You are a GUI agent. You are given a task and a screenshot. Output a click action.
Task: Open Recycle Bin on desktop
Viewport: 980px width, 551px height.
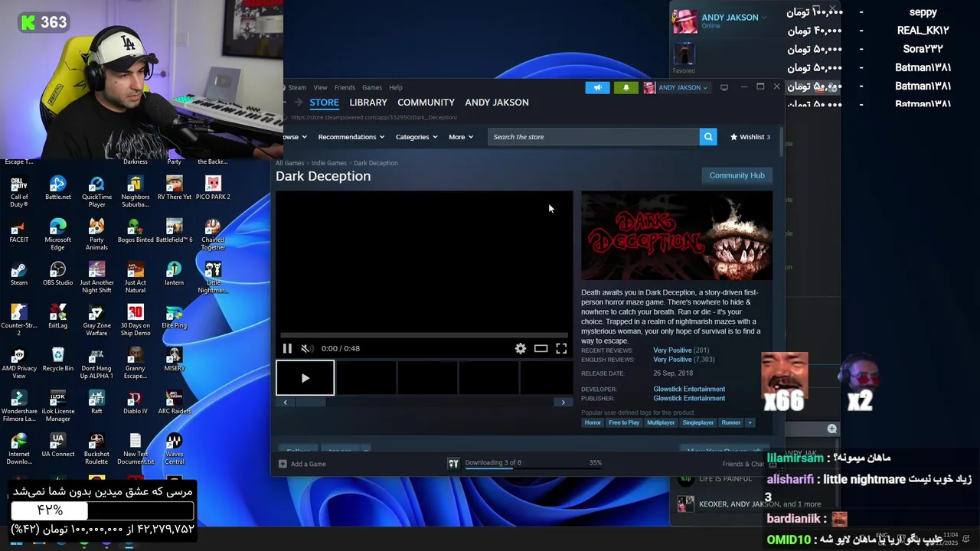click(x=57, y=360)
